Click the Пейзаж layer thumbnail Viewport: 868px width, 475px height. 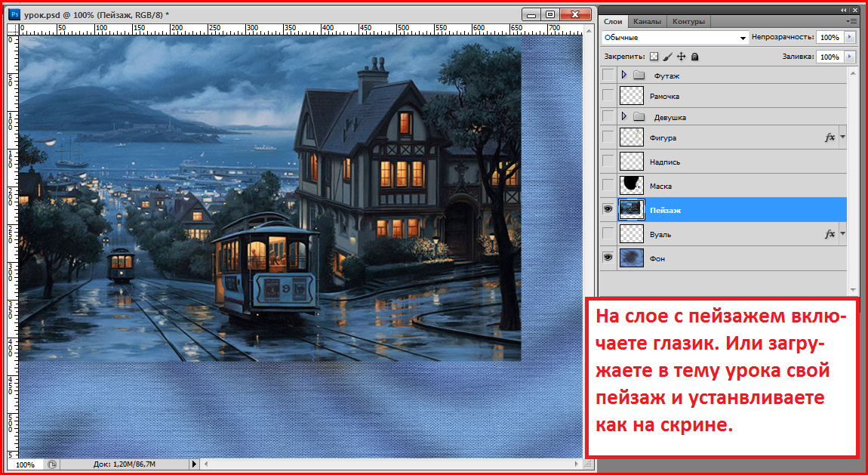pos(632,210)
